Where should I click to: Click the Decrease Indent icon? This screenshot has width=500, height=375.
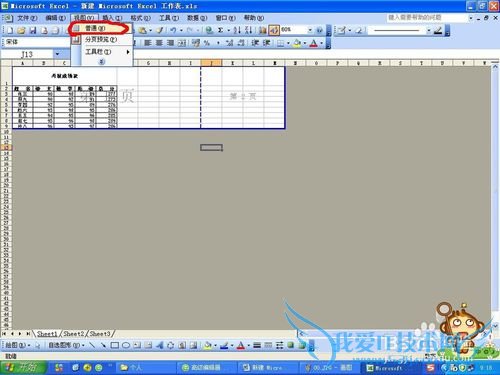255,43
